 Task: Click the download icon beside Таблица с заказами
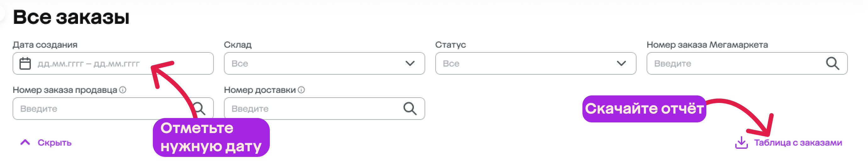tap(741, 142)
